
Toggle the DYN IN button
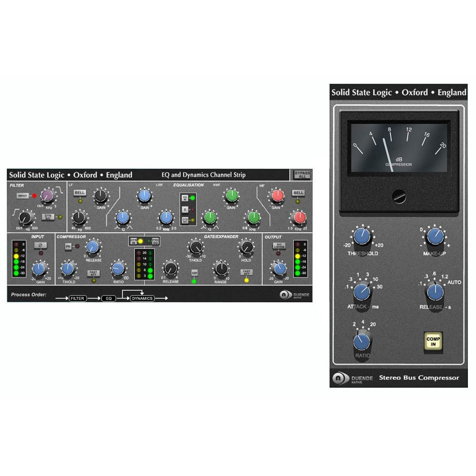pyautogui.click(x=133, y=241)
